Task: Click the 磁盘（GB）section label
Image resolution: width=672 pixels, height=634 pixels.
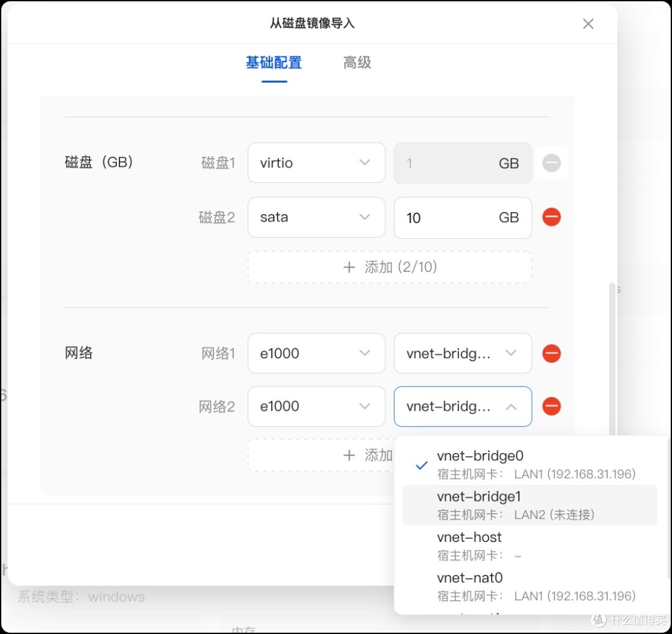Action: [x=99, y=162]
